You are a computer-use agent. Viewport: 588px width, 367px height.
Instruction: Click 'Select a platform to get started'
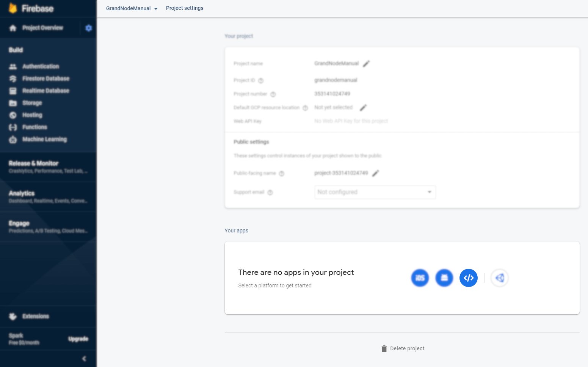(275, 285)
